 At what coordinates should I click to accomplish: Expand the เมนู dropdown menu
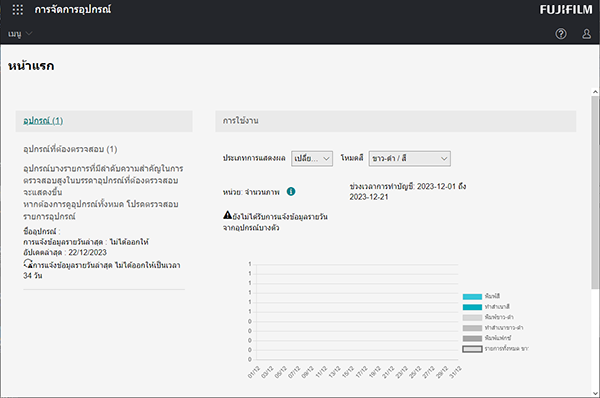click(x=20, y=34)
